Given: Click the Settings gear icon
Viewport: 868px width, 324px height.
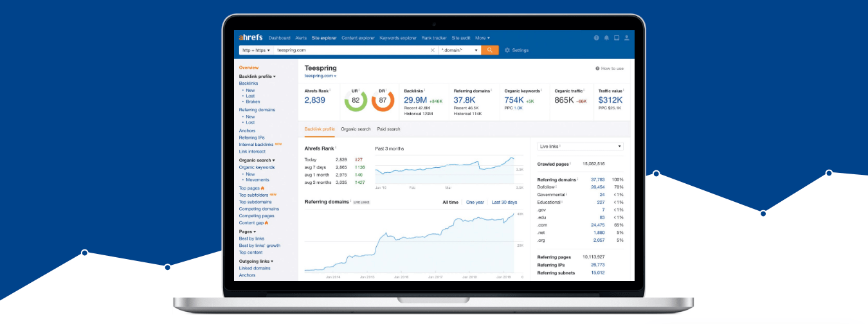Looking at the screenshot, I should (x=507, y=50).
